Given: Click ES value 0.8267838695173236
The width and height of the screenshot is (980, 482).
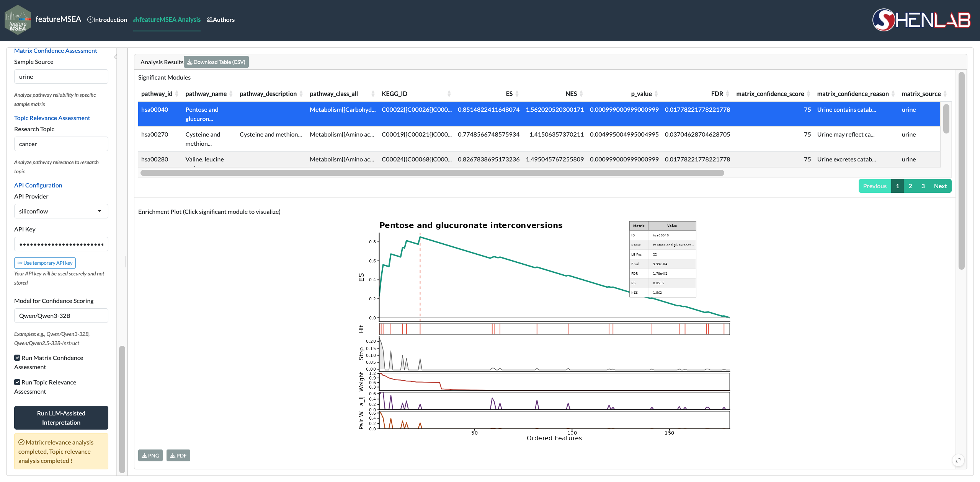Looking at the screenshot, I should pyautogui.click(x=488, y=159).
